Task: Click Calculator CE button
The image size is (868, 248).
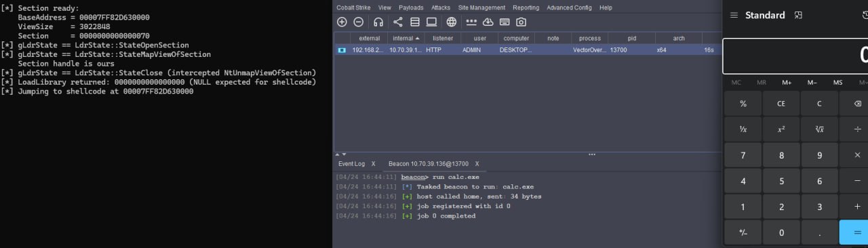Action: point(781,104)
